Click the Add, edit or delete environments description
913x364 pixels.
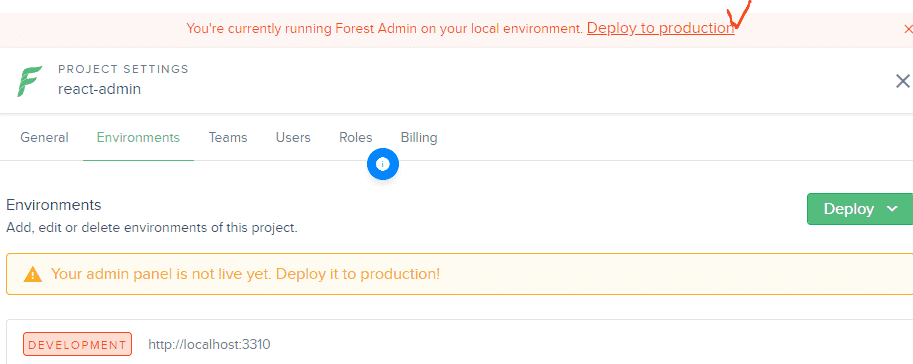coord(152,228)
